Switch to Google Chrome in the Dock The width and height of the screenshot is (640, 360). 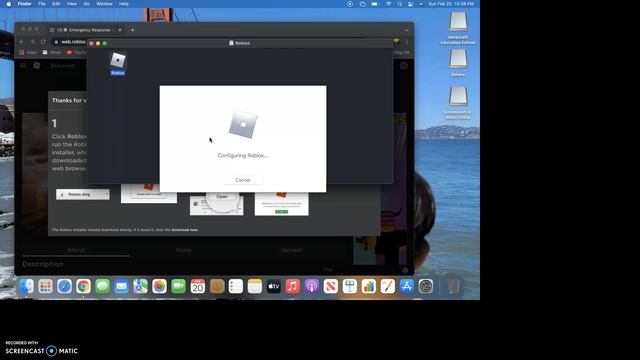[83, 287]
